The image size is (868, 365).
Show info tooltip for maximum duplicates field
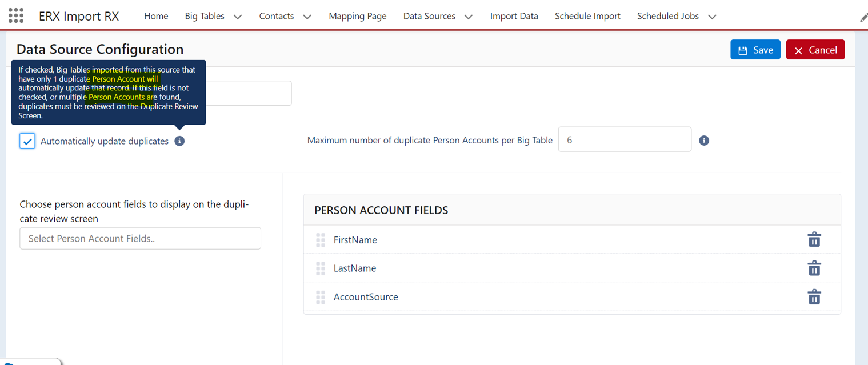[x=704, y=141]
